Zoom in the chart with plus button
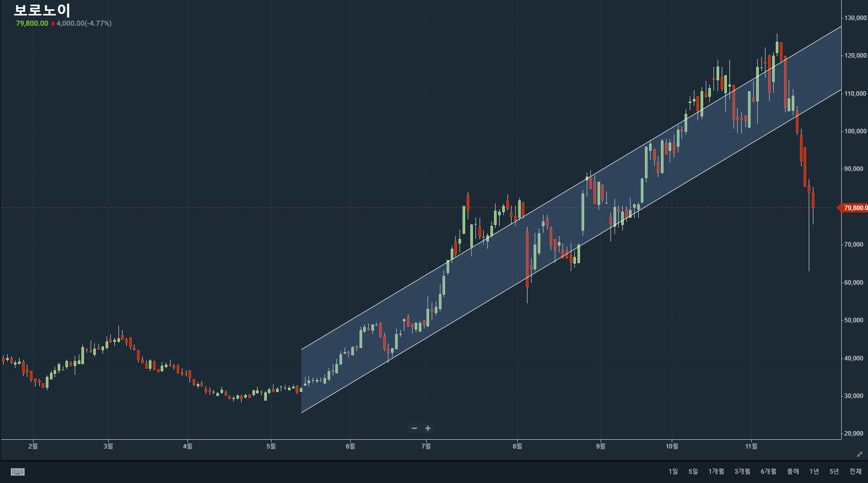Viewport: 868px width, 483px height. point(428,428)
